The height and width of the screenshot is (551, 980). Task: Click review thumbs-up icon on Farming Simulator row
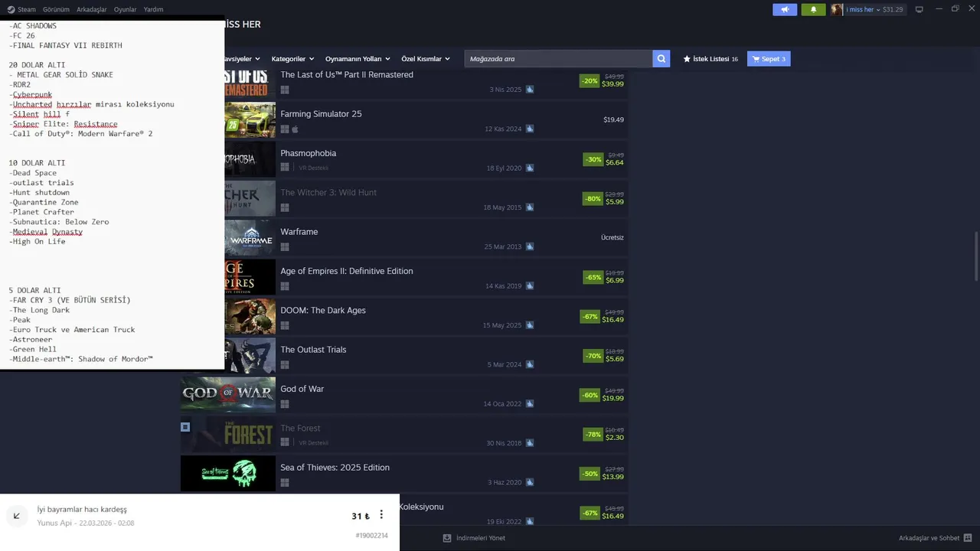pyautogui.click(x=530, y=129)
